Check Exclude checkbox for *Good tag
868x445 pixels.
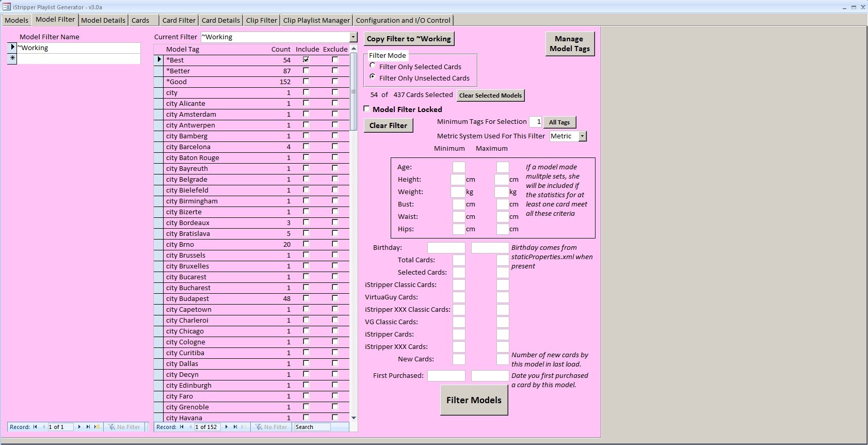pos(335,82)
